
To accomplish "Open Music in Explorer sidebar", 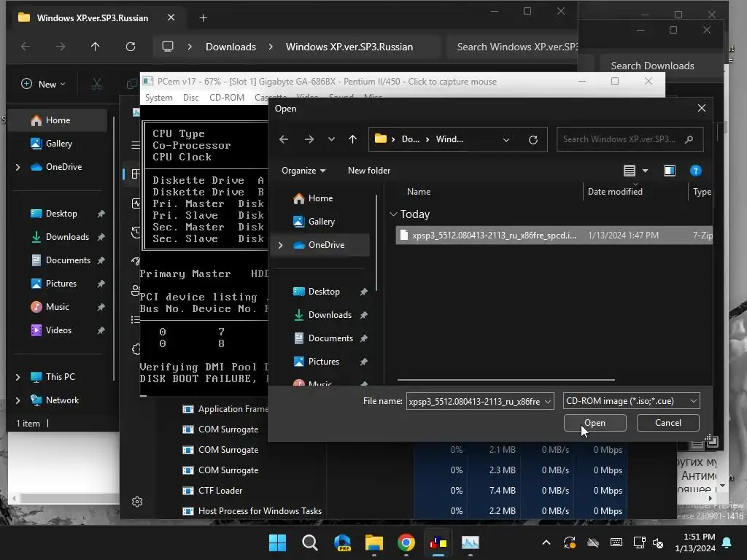I will click(x=57, y=307).
